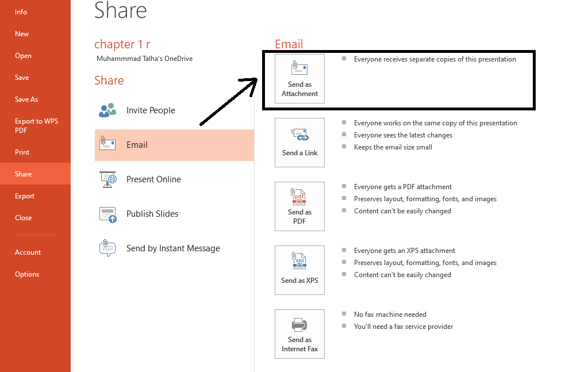Switch to the Print section
588x372 pixels.
click(22, 152)
